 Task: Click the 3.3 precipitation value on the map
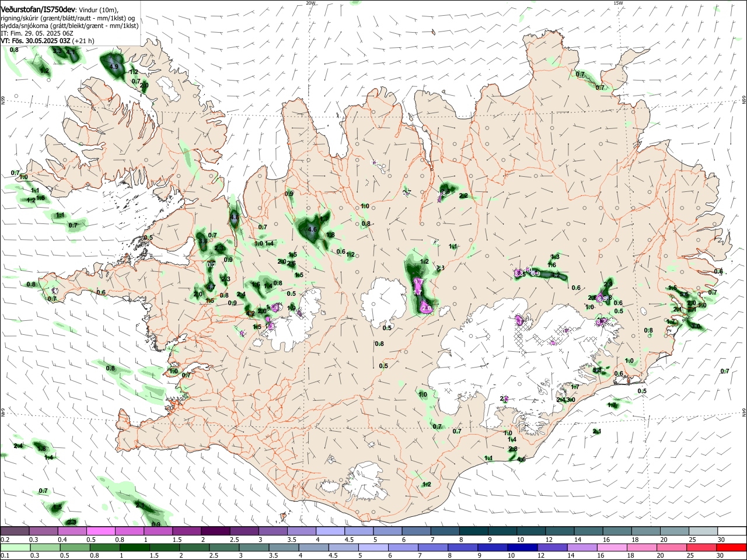57,51
